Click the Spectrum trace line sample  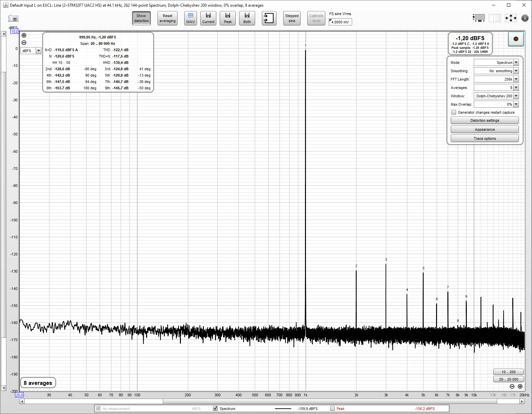pyautogui.click(x=283, y=409)
